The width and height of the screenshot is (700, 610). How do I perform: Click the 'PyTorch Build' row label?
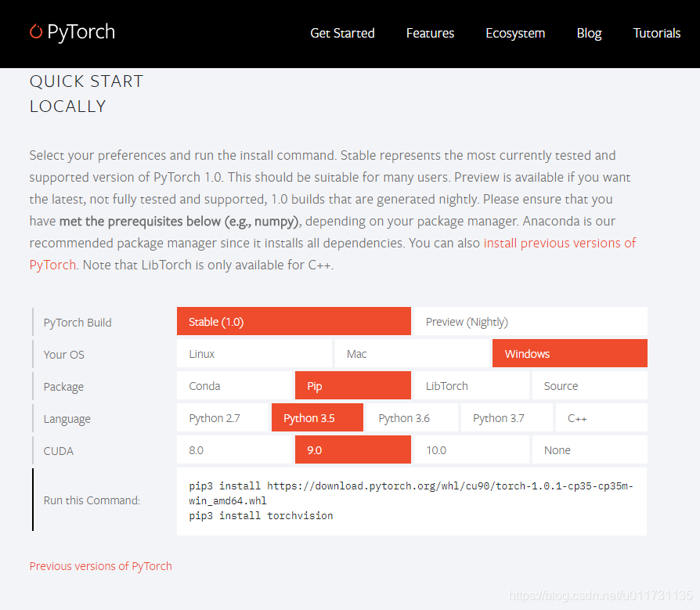(x=78, y=323)
